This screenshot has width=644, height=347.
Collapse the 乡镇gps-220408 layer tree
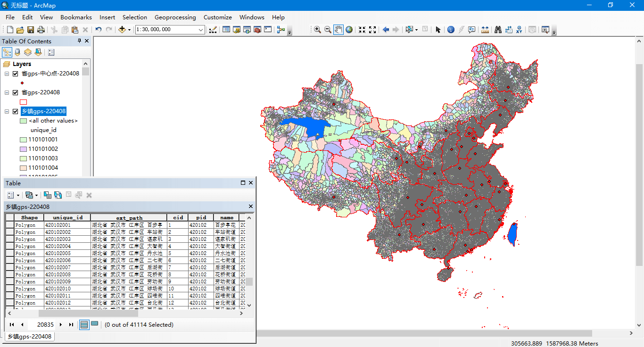7,111
